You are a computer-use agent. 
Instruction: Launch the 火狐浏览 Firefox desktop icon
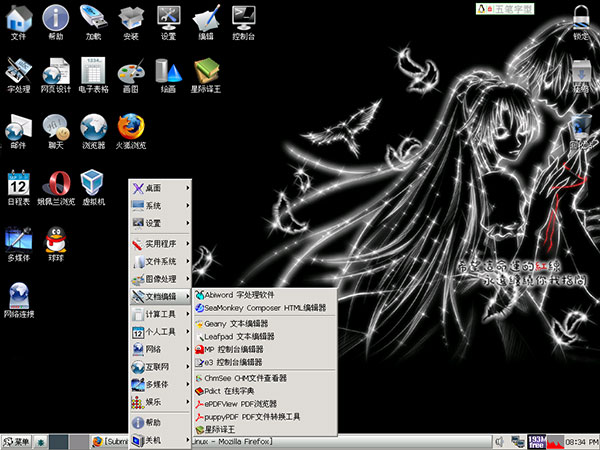[131, 131]
